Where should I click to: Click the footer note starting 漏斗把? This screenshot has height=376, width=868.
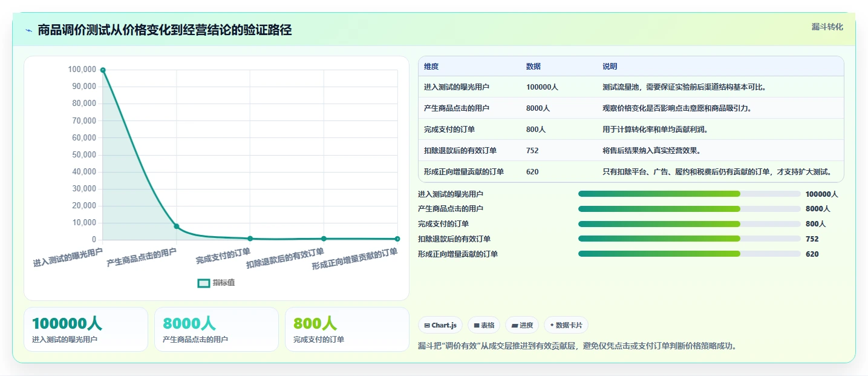pos(579,346)
